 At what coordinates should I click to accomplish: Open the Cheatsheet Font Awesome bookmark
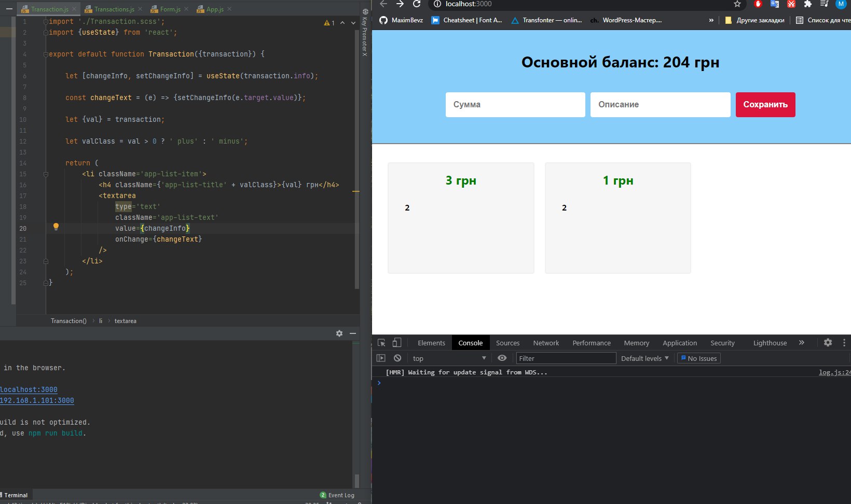tap(467, 20)
